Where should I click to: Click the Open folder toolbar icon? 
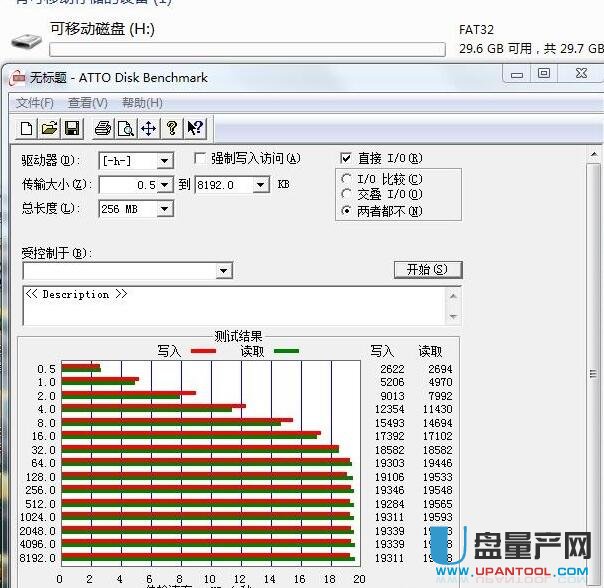click(x=49, y=128)
